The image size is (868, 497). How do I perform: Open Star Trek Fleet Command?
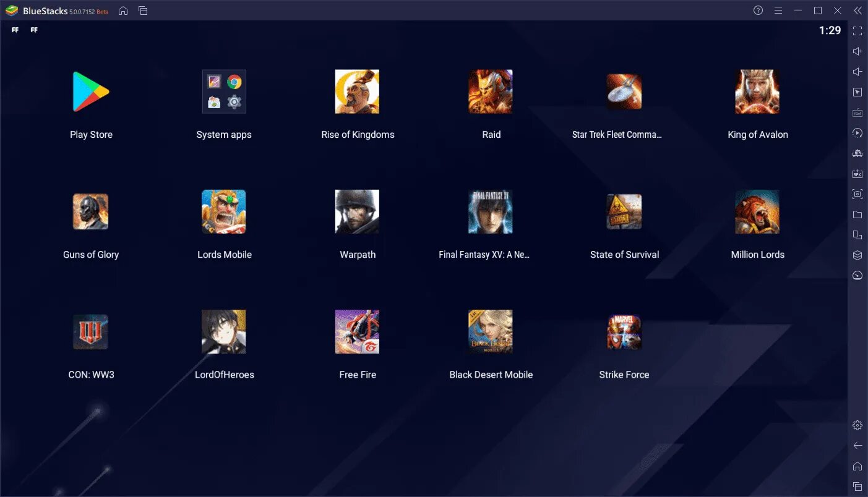click(624, 91)
